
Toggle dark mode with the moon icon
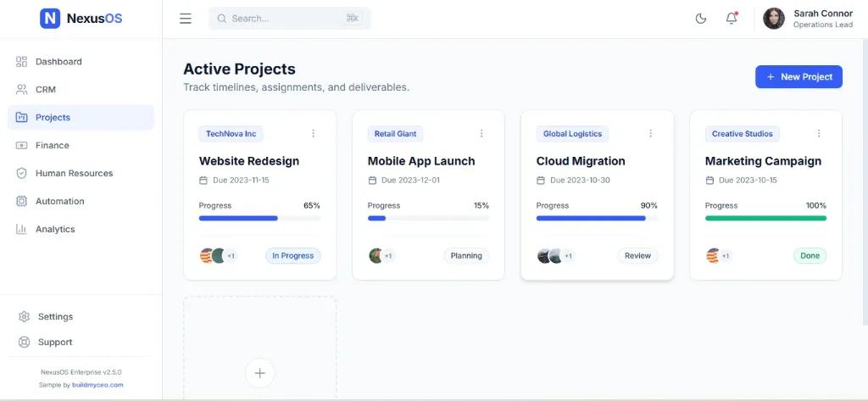(701, 19)
